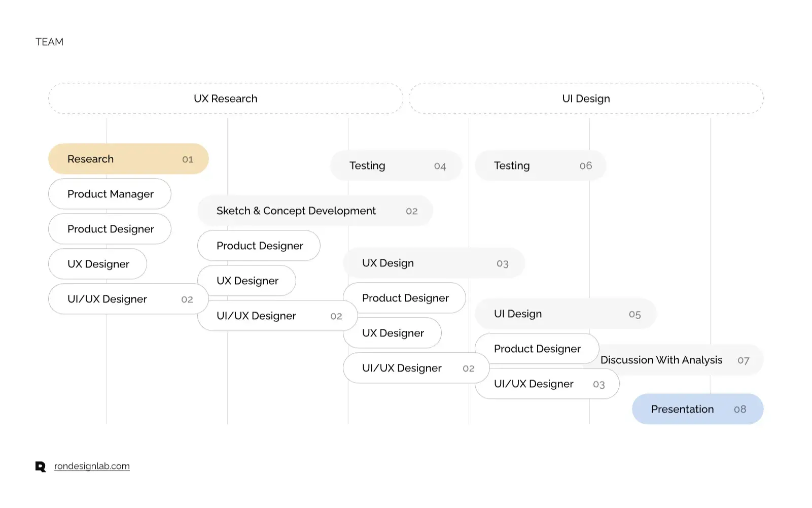Screen dimensions: 812x508
Task: Open the Testing 06 stage
Action: click(x=541, y=165)
